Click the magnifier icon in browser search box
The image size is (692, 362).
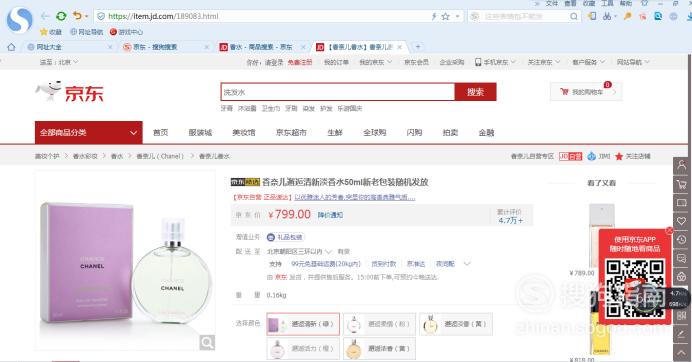pos(574,16)
